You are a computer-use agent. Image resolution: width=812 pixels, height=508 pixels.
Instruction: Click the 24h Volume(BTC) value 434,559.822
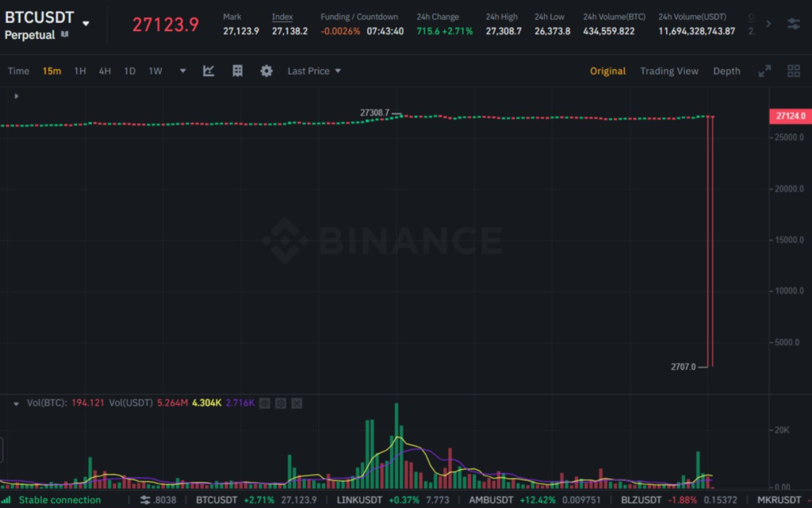(608, 31)
